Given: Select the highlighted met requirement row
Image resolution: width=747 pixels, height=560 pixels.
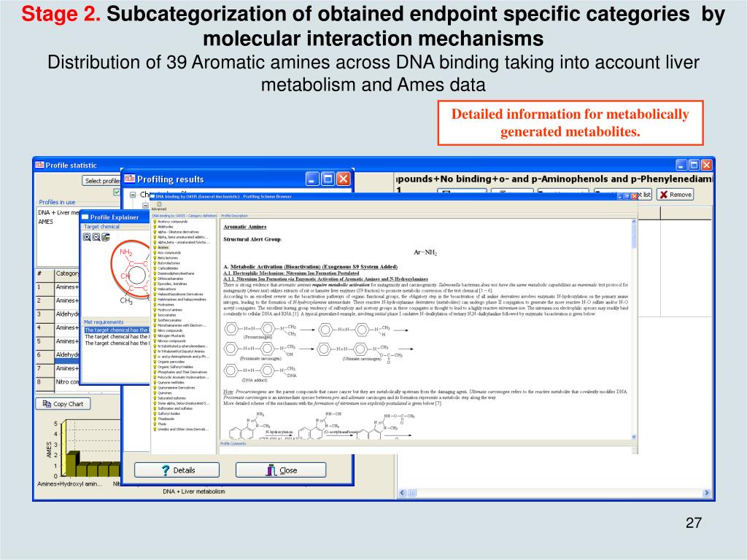Looking at the screenshot, I should coord(117,330).
